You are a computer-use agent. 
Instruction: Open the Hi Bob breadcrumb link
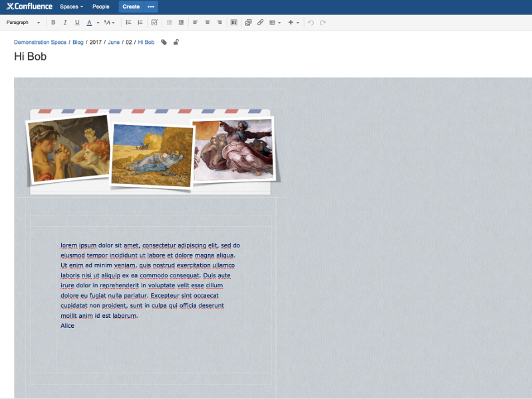[146, 42]
